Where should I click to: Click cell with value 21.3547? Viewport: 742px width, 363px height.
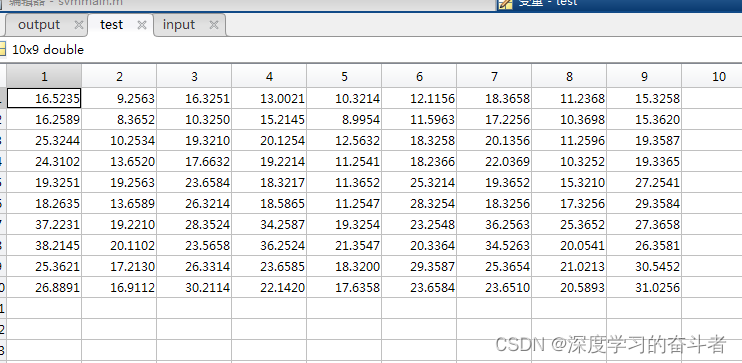coord(344,245)
